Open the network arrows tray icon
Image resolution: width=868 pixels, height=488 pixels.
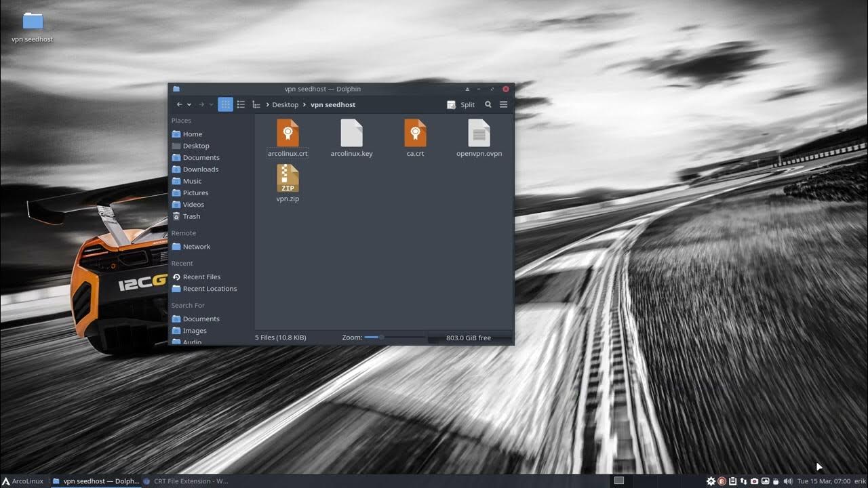tap(744, 481)
